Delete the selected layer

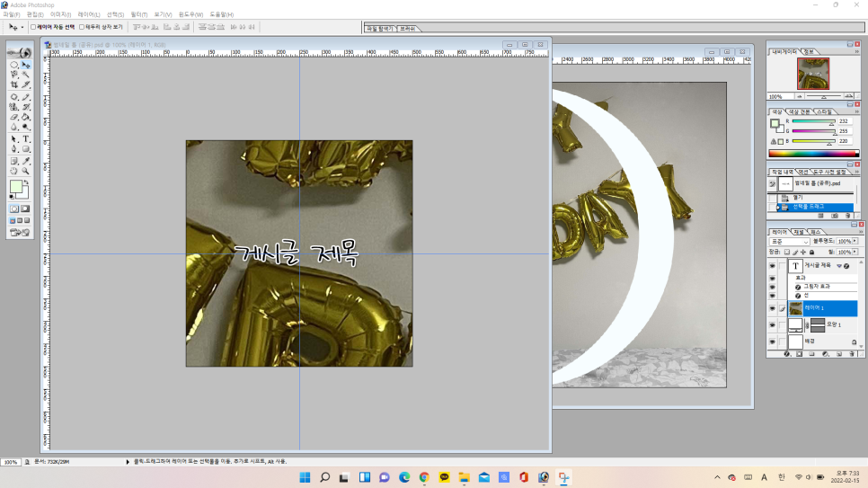click(852, 354)
